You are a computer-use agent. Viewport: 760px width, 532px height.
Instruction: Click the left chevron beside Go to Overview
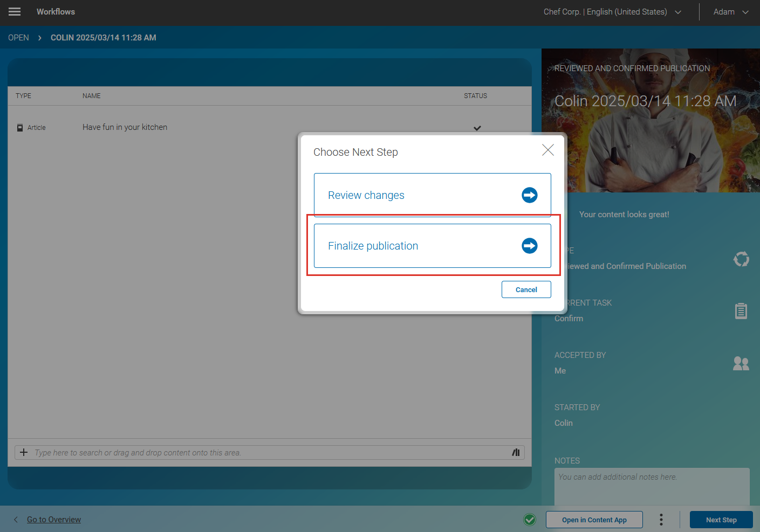point(16,519)
